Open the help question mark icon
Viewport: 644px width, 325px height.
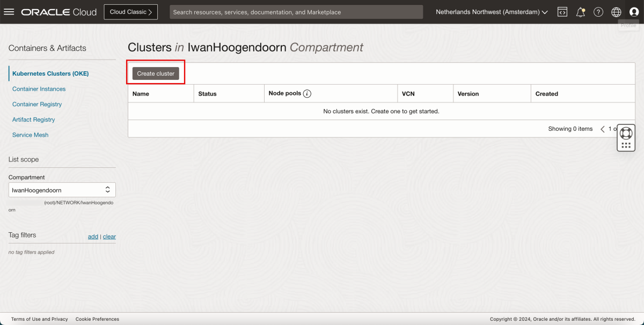click(x=598, y=12)
